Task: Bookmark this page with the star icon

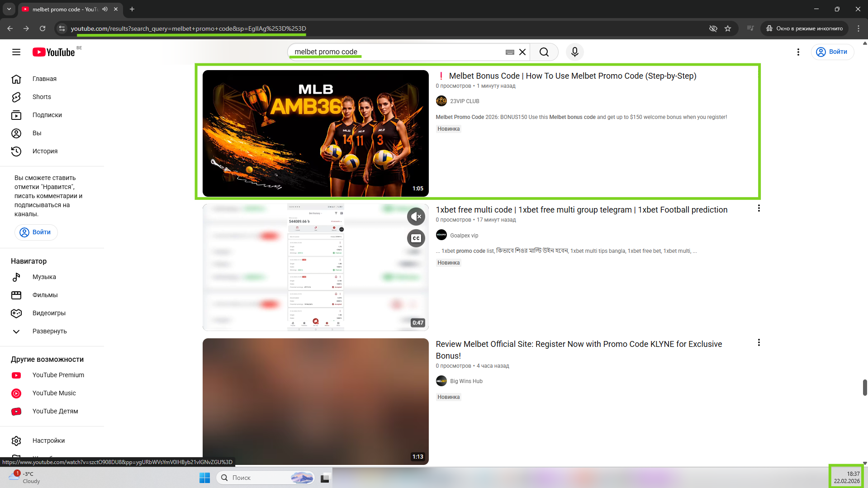Action: point(728,28)
